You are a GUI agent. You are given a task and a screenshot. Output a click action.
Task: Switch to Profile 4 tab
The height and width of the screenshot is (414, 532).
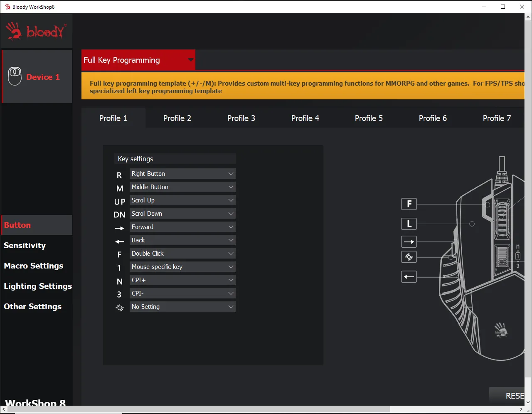coord(305,118)
